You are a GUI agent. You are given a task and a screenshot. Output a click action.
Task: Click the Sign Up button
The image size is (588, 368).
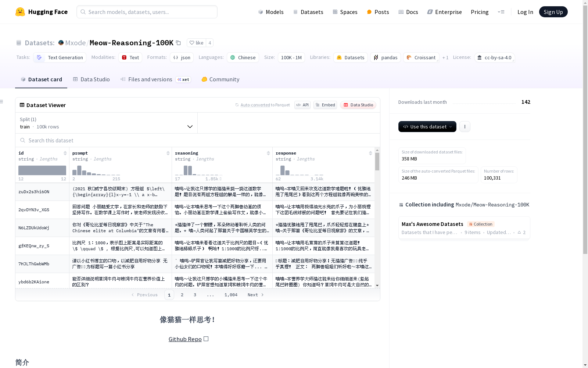553,12
